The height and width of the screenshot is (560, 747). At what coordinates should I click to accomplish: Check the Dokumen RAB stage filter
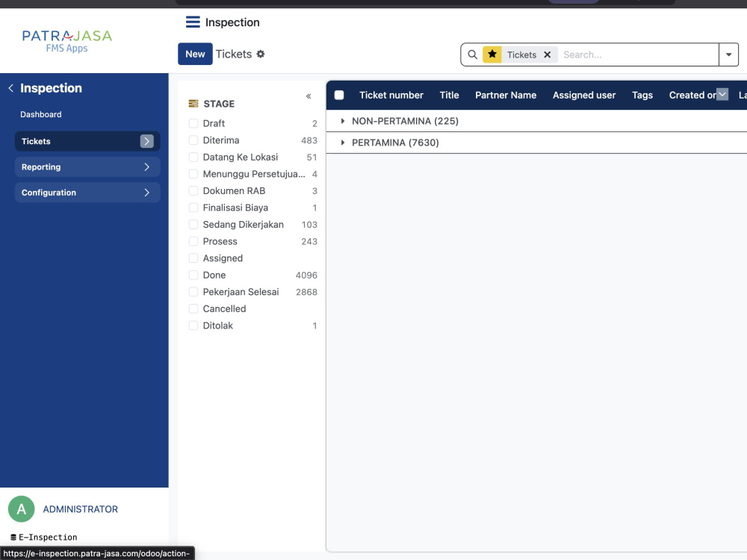coord(193,190)
